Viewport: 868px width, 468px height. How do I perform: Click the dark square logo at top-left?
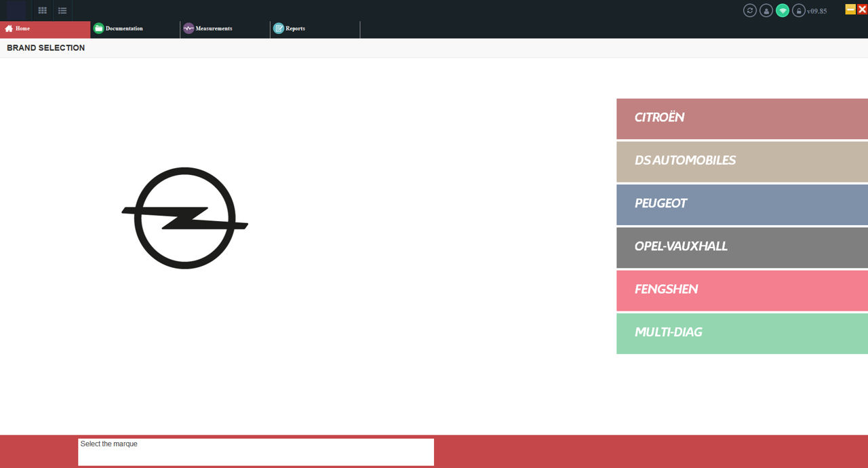pyautogui.click(x=16, y=10)
